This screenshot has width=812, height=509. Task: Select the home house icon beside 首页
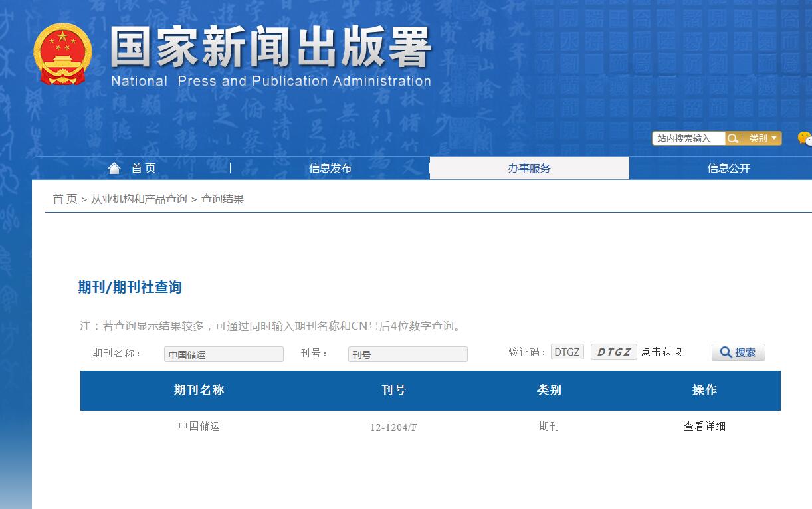tap(114, 167)
